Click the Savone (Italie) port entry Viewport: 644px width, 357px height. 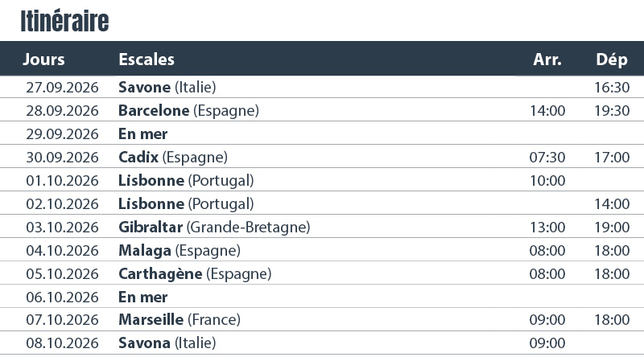(167, 87)
